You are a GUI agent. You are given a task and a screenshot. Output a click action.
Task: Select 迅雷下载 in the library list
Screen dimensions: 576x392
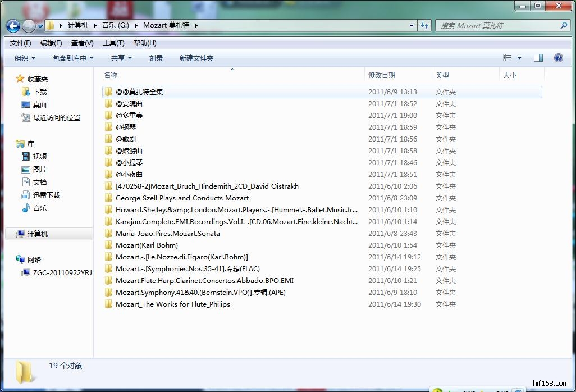coord(46,195)
